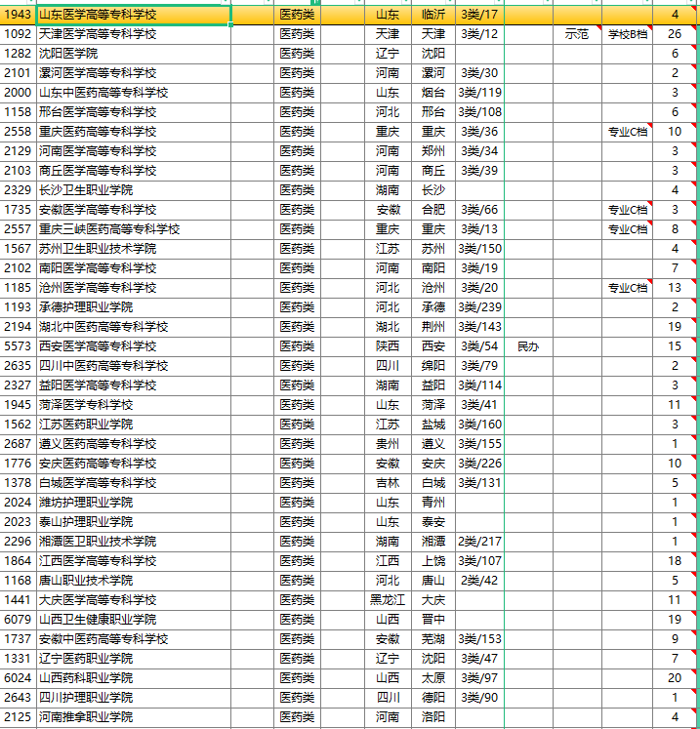Select 江西医学高等专科学校 cell
Screen dimensions: 700x729
pos(134,561)
